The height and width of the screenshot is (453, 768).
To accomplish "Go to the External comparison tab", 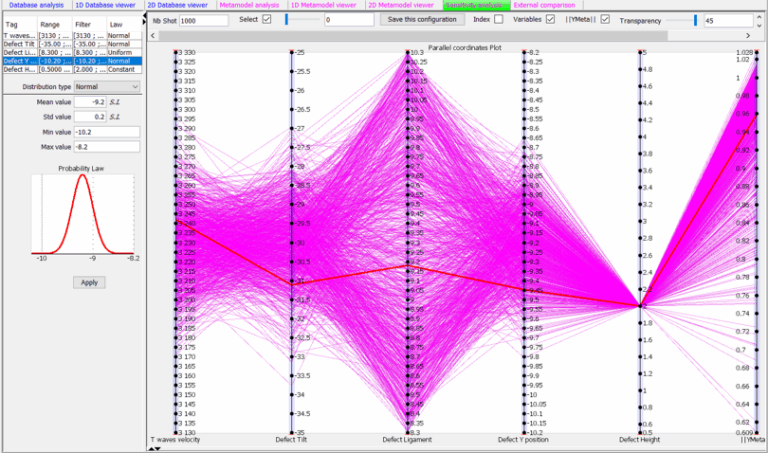I will click(x=547, y=5).
